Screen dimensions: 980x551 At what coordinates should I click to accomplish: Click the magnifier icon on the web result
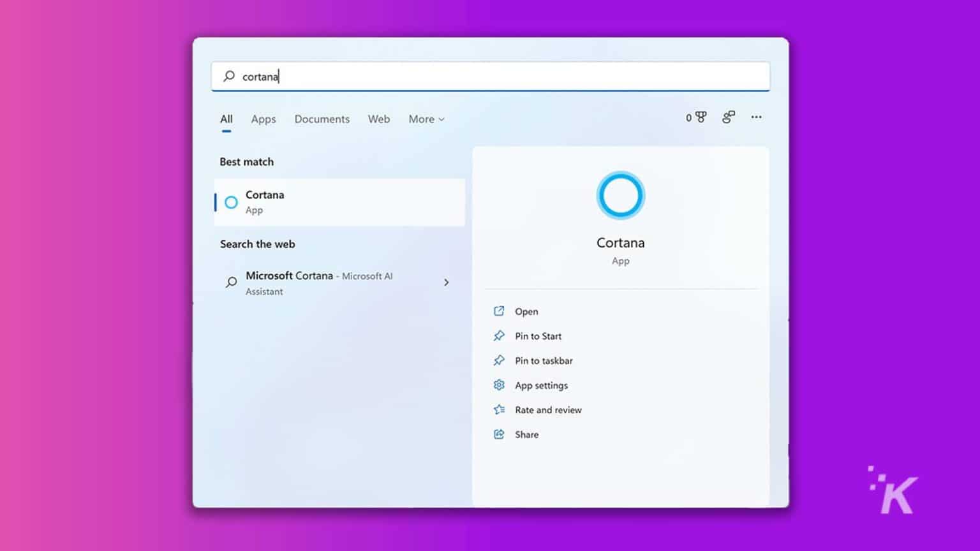pos(230,283)
